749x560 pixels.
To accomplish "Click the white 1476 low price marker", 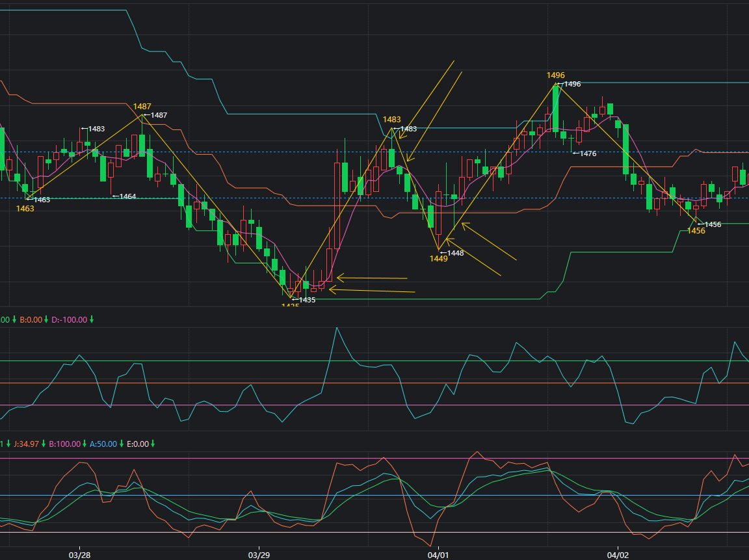I will click(x=587, y=153).
